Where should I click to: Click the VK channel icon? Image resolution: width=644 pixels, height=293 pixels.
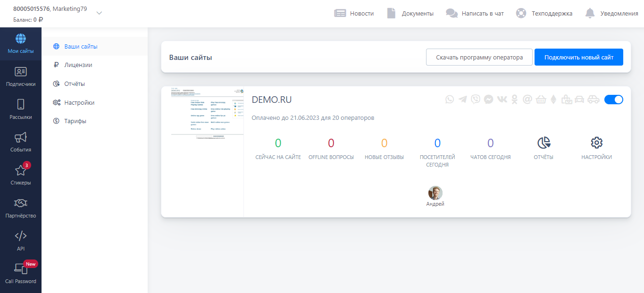(502, 100)
